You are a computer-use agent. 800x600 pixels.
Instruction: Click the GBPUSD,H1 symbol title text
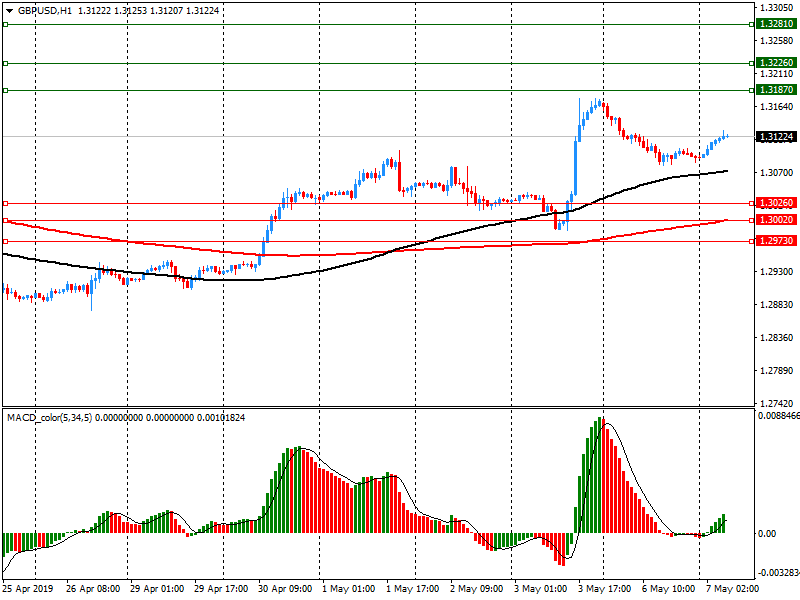pos(44,10)
